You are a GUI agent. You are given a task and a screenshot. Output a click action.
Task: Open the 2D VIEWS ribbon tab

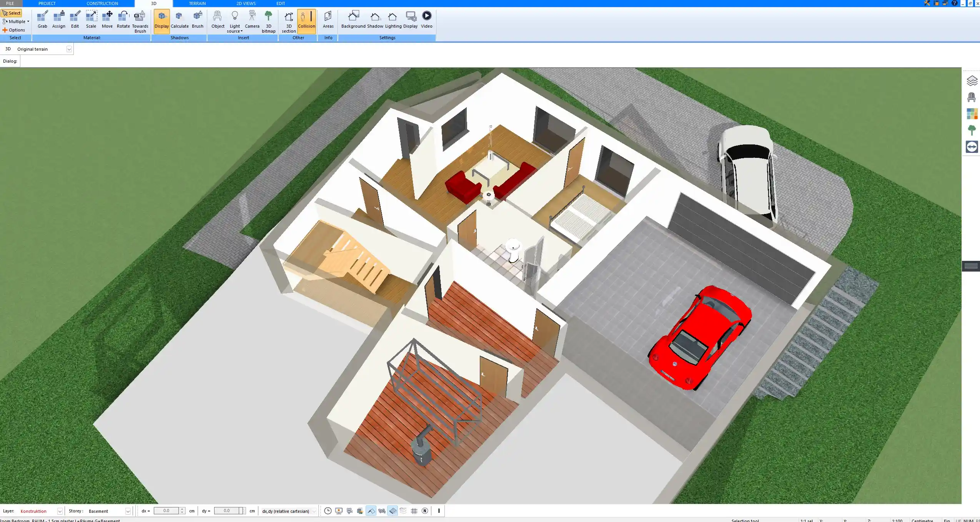(x=246, y=3)
